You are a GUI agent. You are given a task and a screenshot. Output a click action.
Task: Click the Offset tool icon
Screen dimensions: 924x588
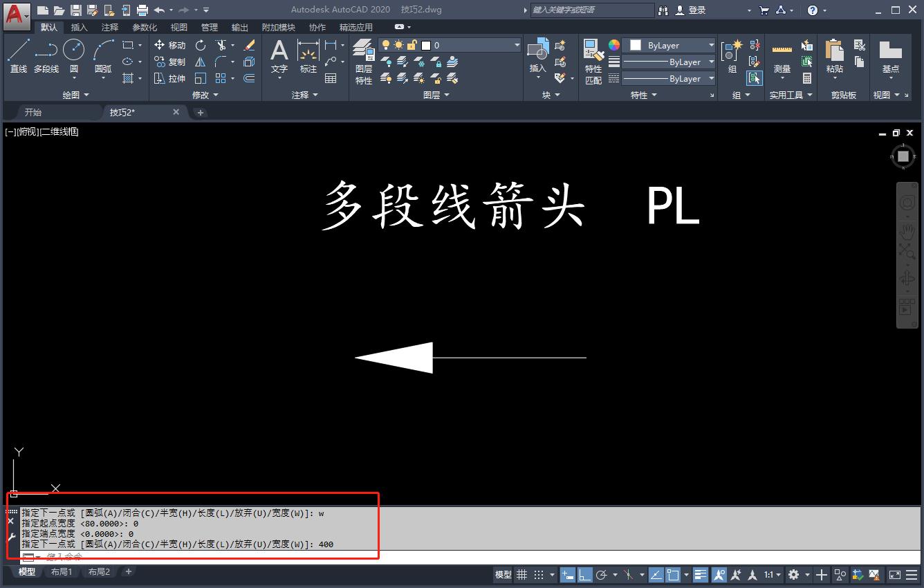pos(250,78)
